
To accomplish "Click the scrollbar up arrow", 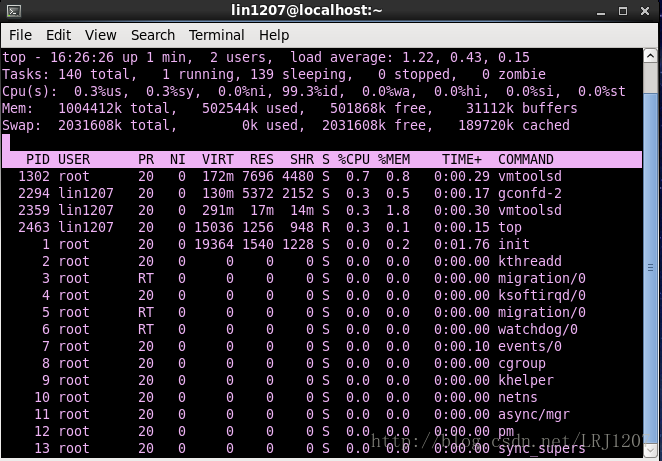I will [x=650, y=56].
